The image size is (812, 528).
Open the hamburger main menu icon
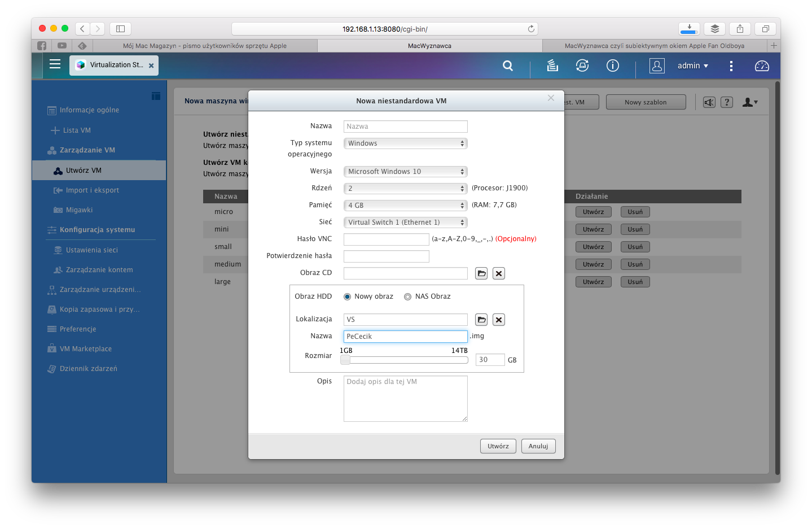coord(55,64)
